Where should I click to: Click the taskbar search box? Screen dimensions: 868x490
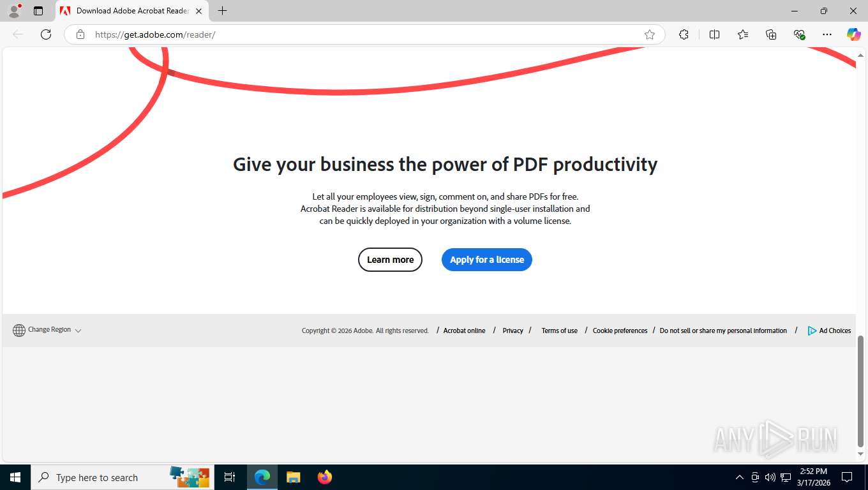(x=123, y=477)
